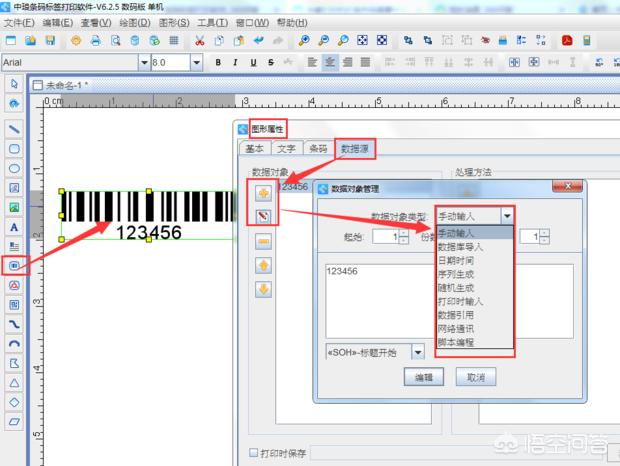Choose 序列生成 from the data type list
This screenshot has height=466, width=620.
pyautogui.click(x=458, y=273)
